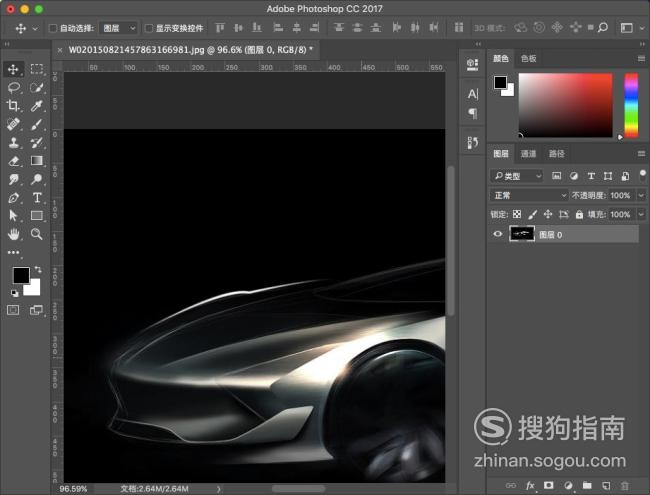Screen dimensions: 650x495
Task: Select the Eraser tool
Action: 13,161
